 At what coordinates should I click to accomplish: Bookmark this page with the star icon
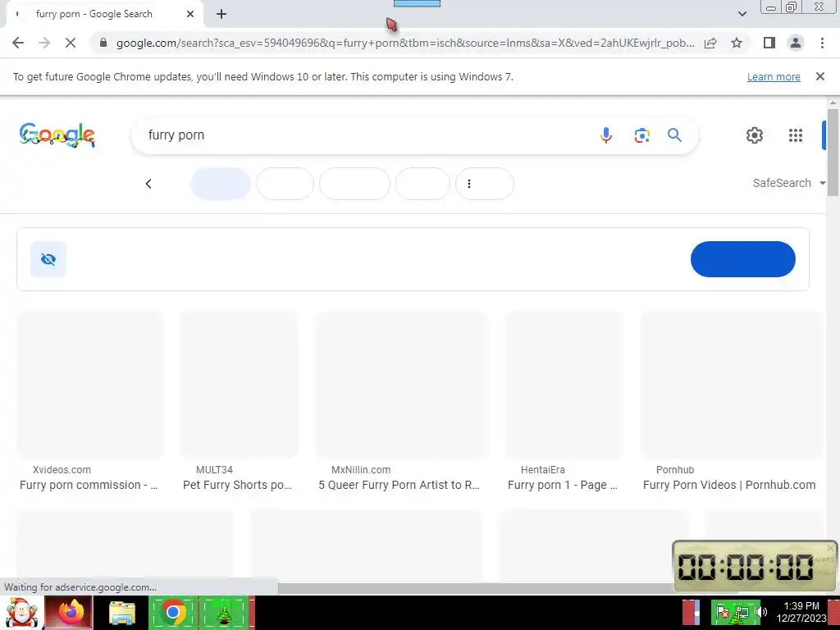click(737, 43)
